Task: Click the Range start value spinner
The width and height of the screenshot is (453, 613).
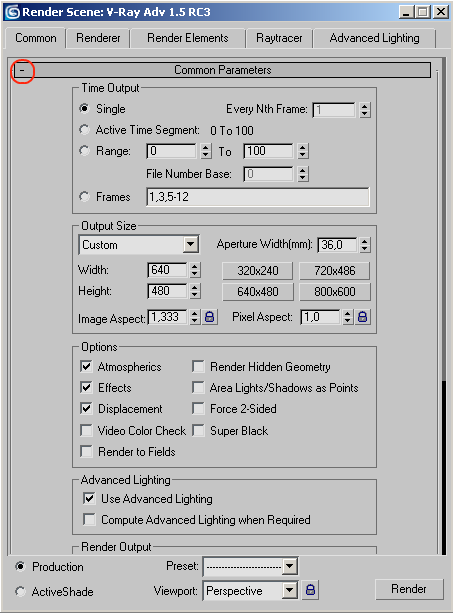Action: click(x=206, y=151)
